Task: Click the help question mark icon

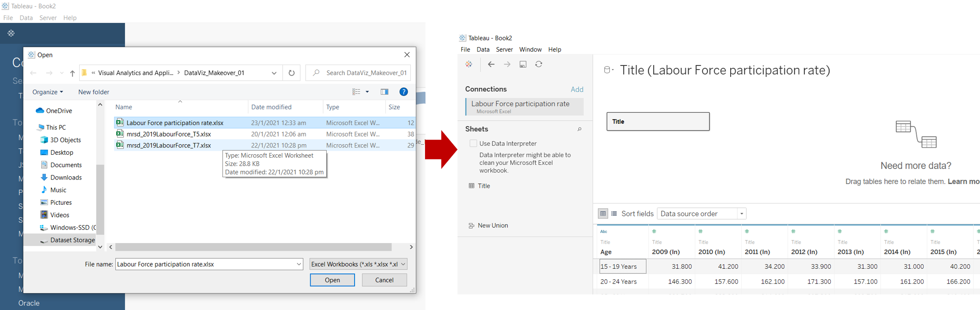Action: click(x=404, y=92)
